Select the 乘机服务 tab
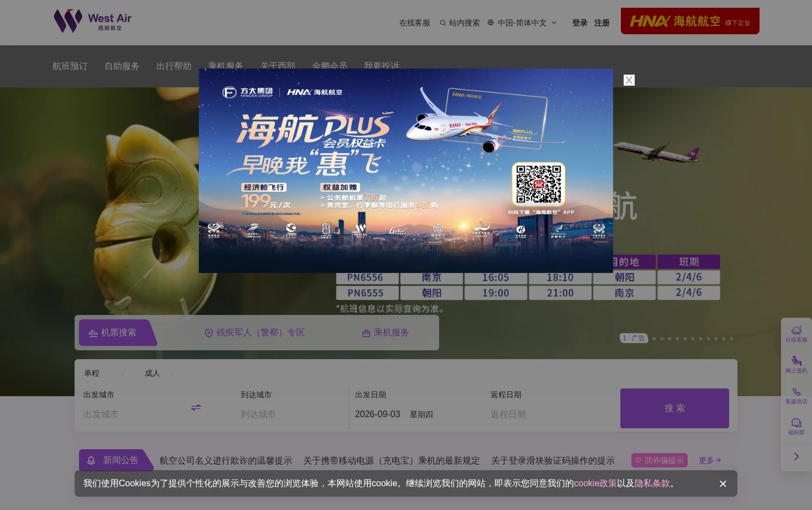 tap(386, 333)
